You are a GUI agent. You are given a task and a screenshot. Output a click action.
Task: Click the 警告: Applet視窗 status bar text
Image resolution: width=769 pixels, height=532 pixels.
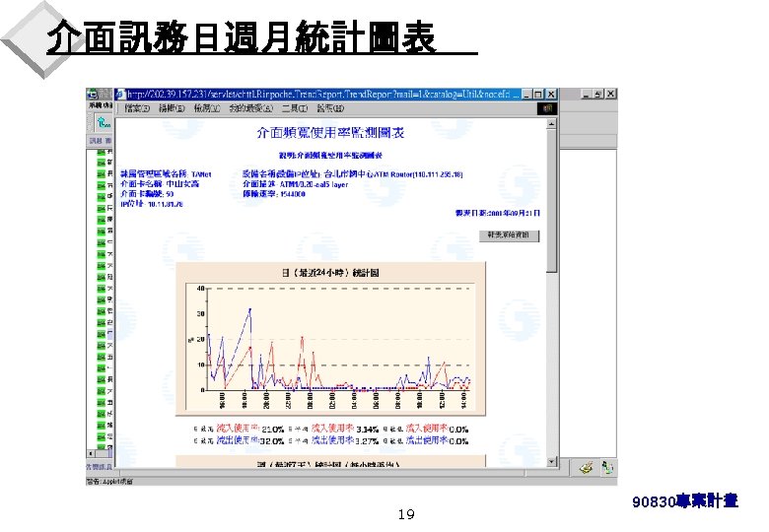(109, 482)
